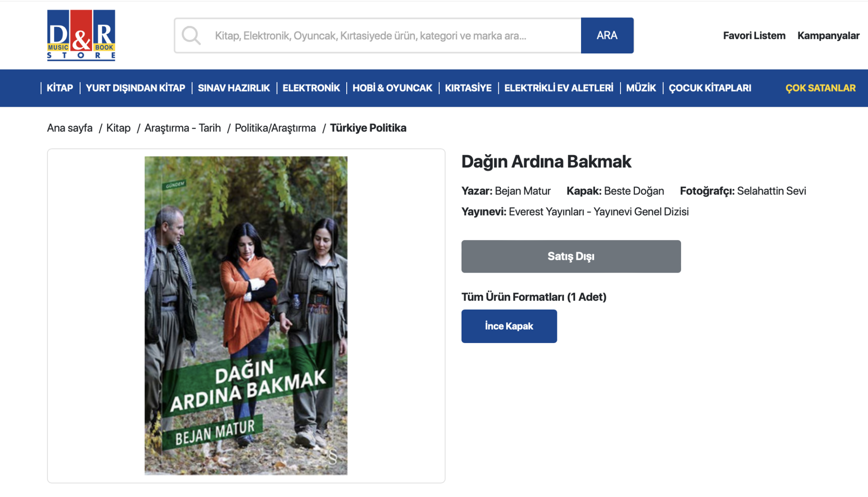Click the D&R Music Book Store logo

point(81,36)
